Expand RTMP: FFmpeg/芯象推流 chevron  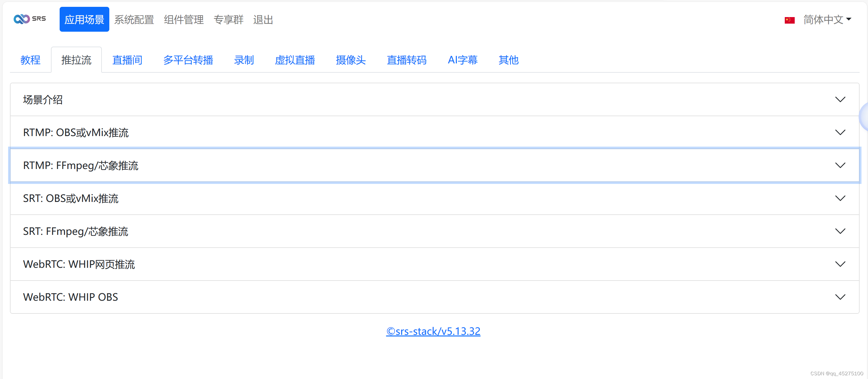840,165
